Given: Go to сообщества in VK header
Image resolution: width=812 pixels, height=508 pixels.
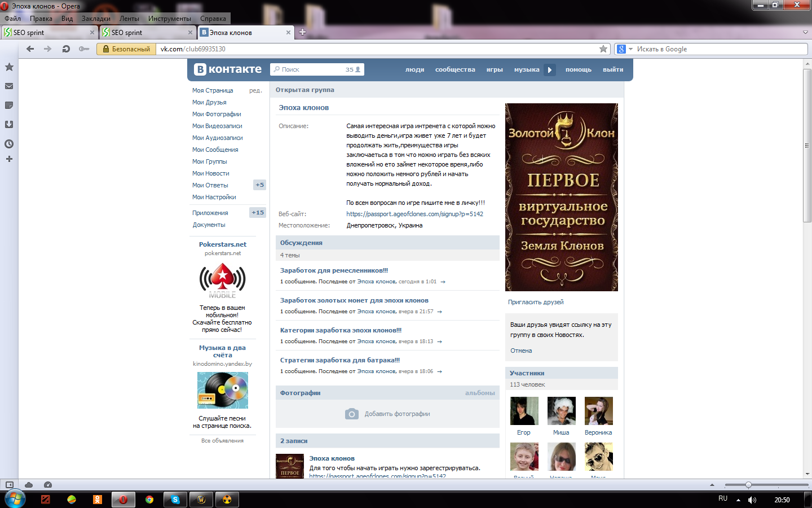Looking at the screenshot, I should tap(455, 69).
